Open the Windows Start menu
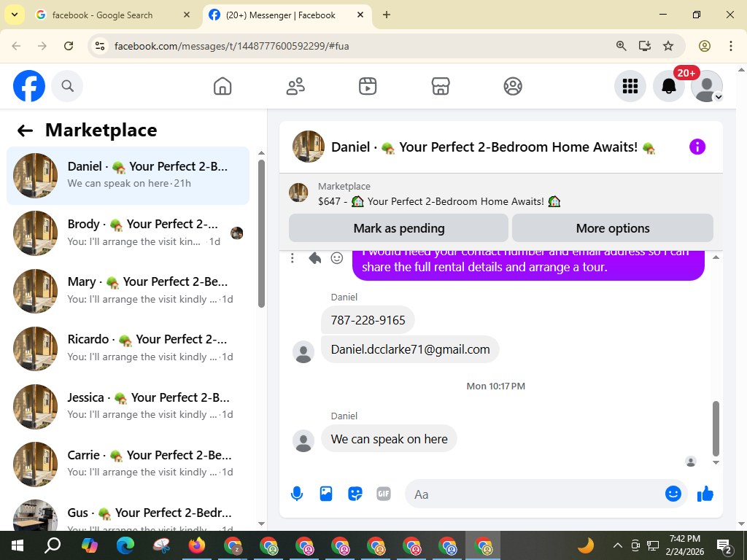This screenshot has width=747, height=560. [x=17, y=545]
